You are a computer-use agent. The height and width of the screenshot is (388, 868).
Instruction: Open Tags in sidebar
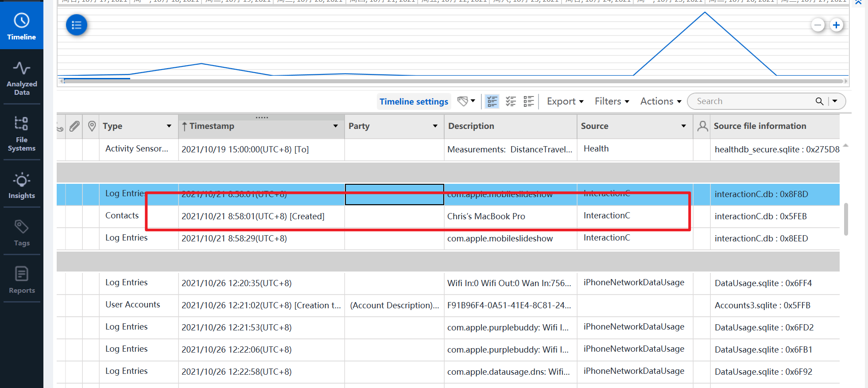pyautogui.click(x=21, y=233)
